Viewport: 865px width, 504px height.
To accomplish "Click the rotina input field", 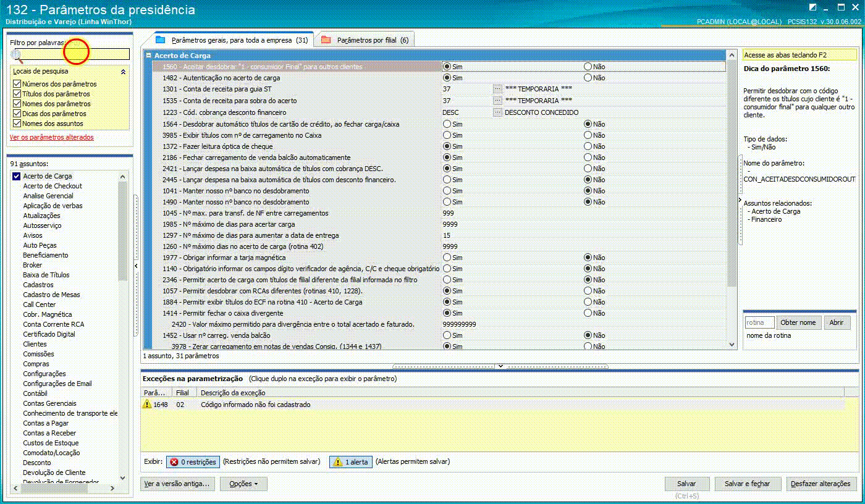I will coord(759,322).
